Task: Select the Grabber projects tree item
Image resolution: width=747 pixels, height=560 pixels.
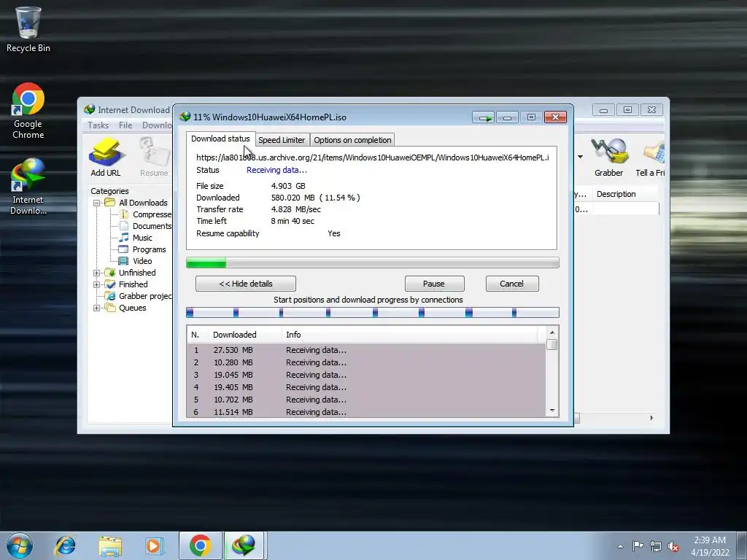Action: pyautogui.click(x=139, y=296)
